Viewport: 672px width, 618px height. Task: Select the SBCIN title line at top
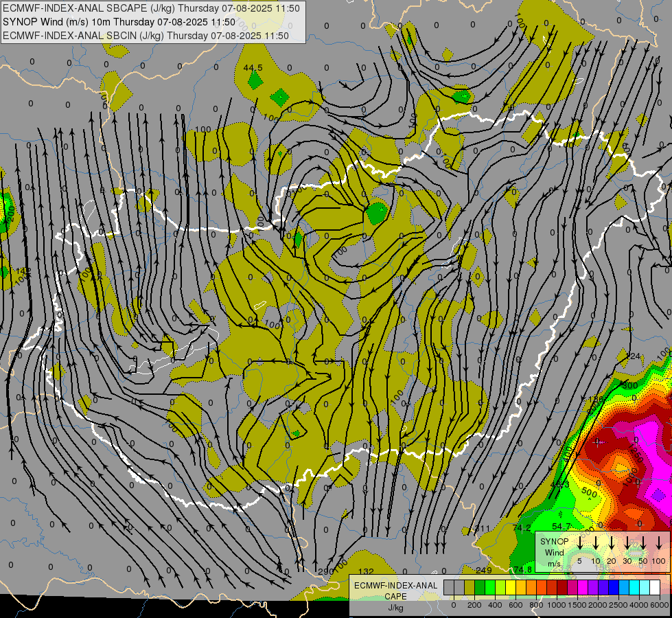pyautogui.click(x=146, y=36)
